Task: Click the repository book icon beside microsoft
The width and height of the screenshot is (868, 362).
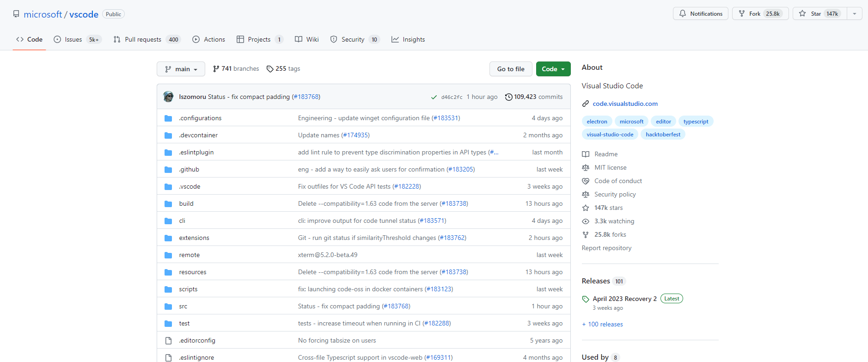Action: (16, 14)
